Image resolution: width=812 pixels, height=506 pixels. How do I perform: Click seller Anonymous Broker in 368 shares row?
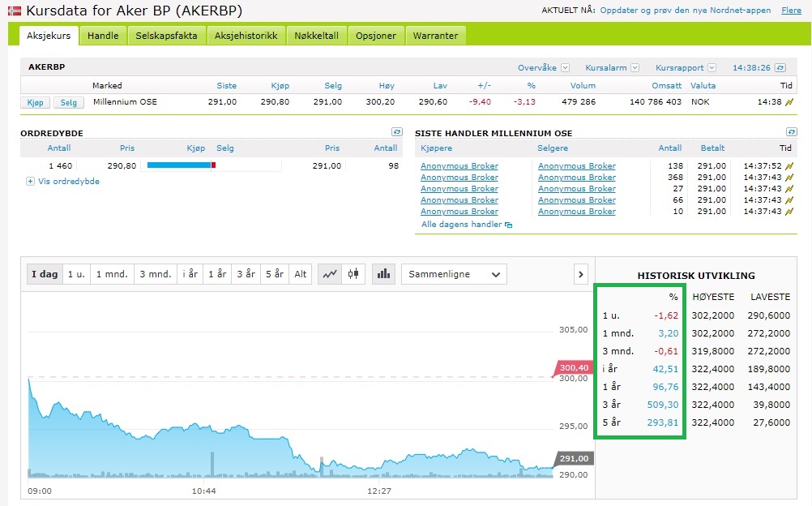[x=577, y=178]
